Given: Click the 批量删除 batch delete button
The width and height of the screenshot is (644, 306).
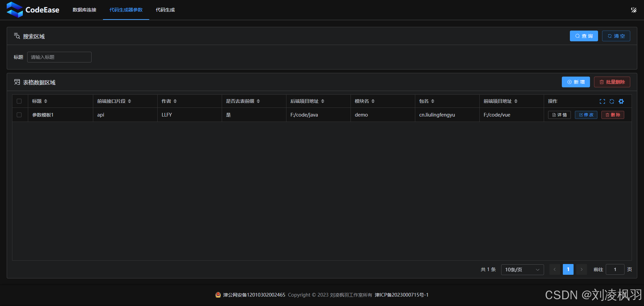Looking at the screenshot, I should (612, 82).
